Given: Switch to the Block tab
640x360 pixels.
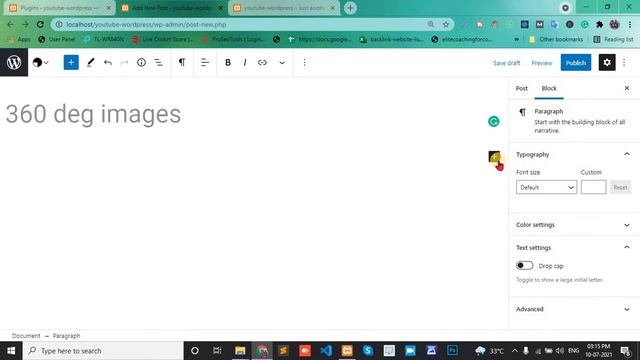Looking at the screenshot, I should point(549,88).
